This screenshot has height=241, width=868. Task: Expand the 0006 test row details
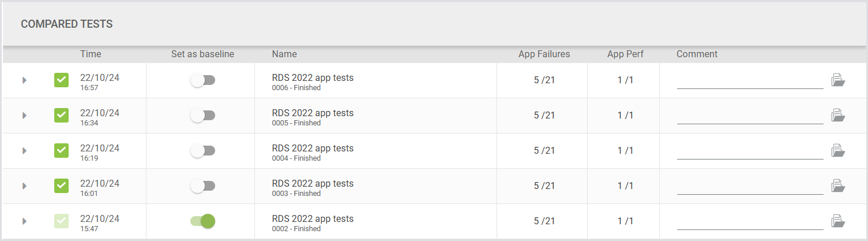[x=24, y=80]
